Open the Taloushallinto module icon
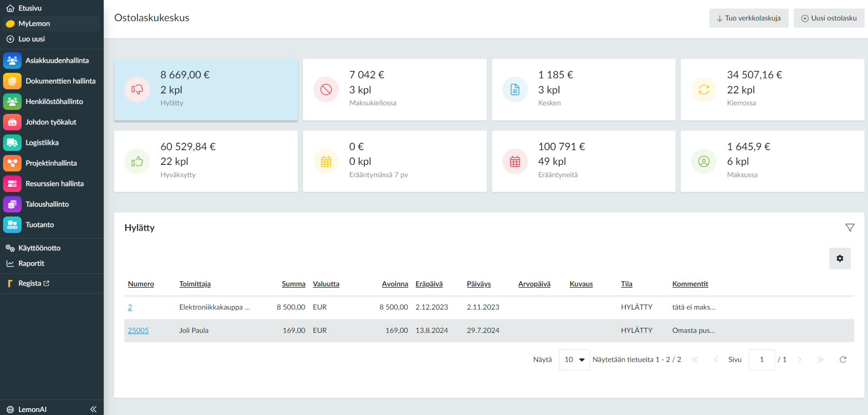Screen dimensions: 868x415 [x=12, y=204]
